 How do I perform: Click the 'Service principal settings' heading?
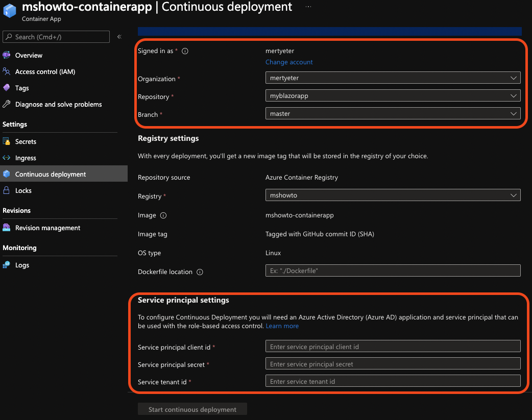pyautogui.click(x=183, y=300)
